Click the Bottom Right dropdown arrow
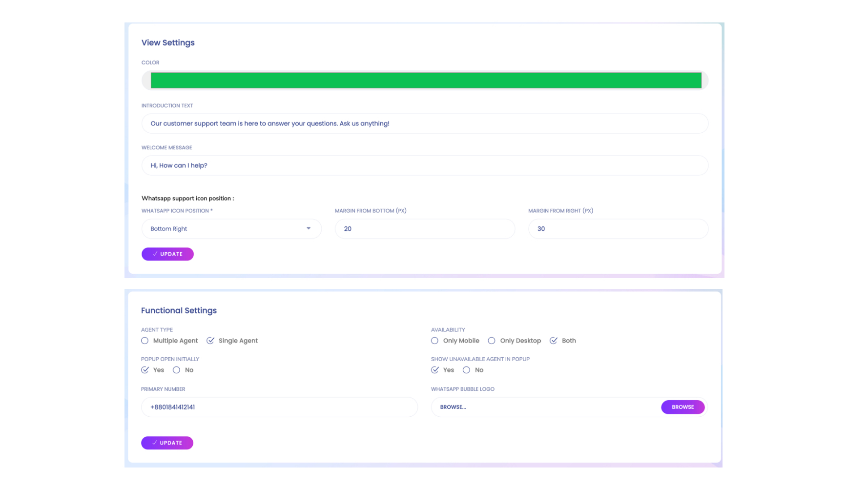Screen dimensions: 868x488 pyautogui.click(x=309, y=228)
